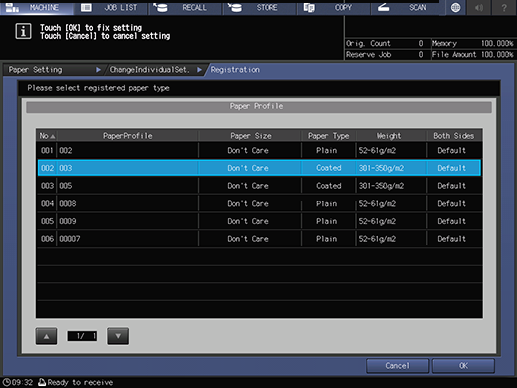Switch to the SCAN tab
The height and width of the screenshot is (388, 517).
pos(408,7)
